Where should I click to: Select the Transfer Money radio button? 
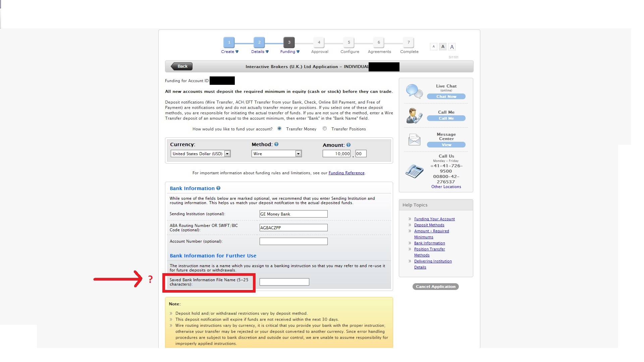[279, 129]
